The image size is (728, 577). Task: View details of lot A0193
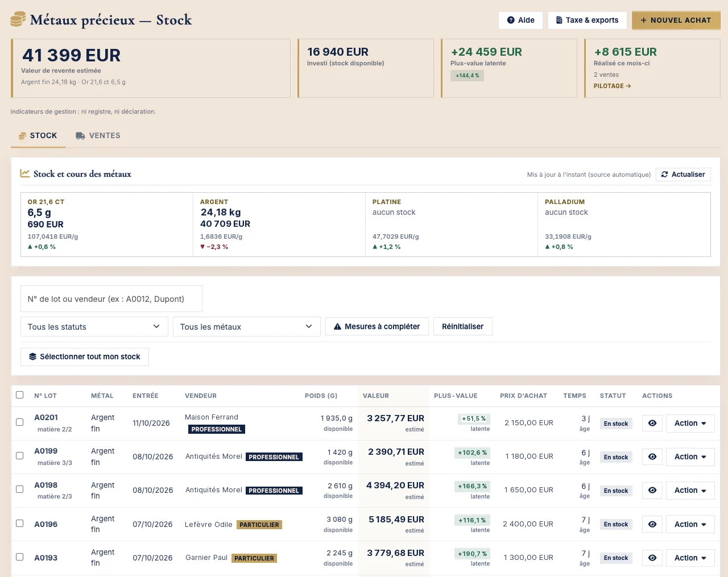point(652,558)
